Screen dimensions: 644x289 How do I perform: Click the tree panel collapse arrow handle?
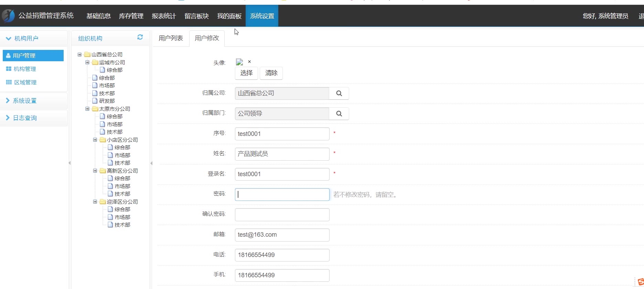(151, 163)
